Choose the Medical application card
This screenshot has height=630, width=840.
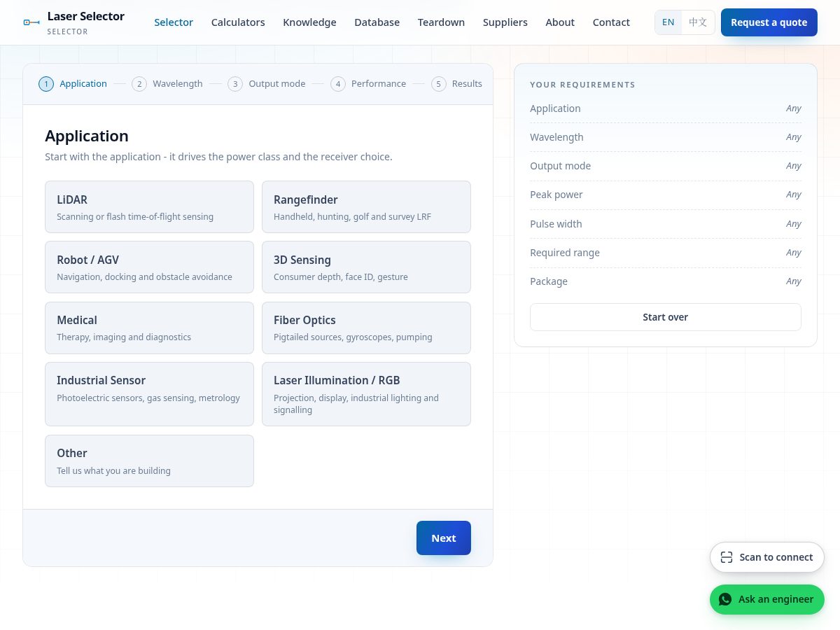pos(149,328)
